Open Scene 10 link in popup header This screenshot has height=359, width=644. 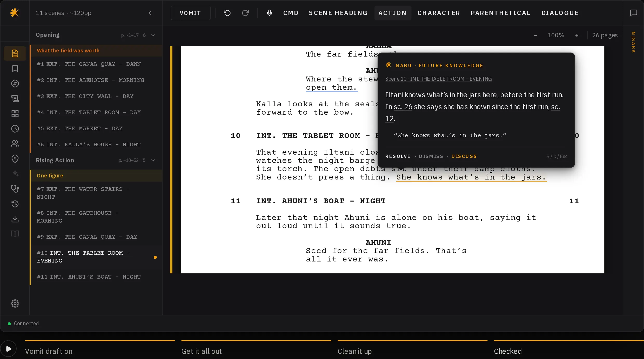438,79
